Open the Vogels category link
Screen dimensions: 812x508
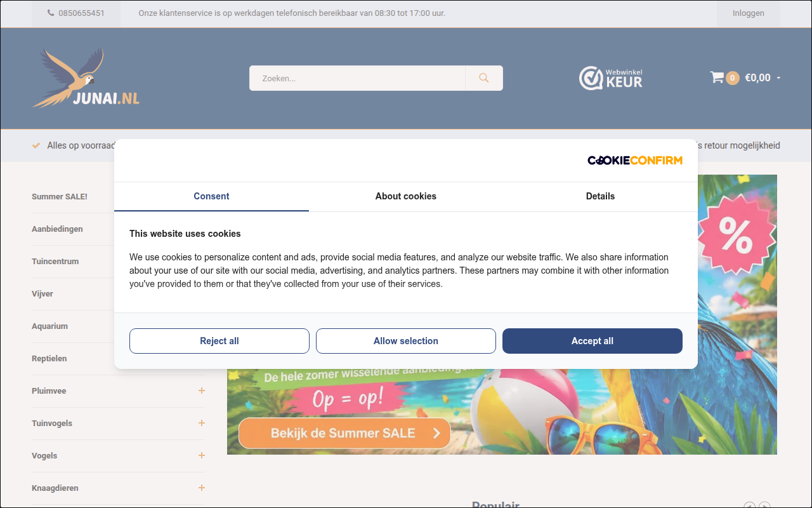[44, 456]
